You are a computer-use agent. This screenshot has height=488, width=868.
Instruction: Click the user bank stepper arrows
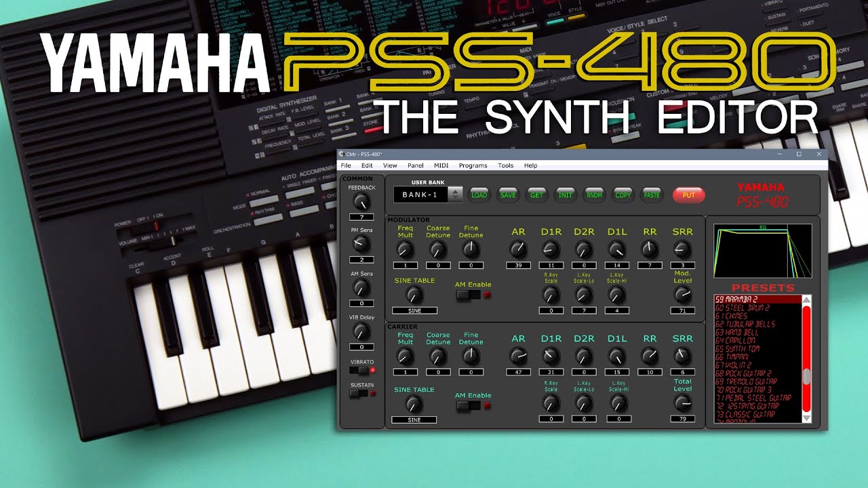(x=456, y=195)
